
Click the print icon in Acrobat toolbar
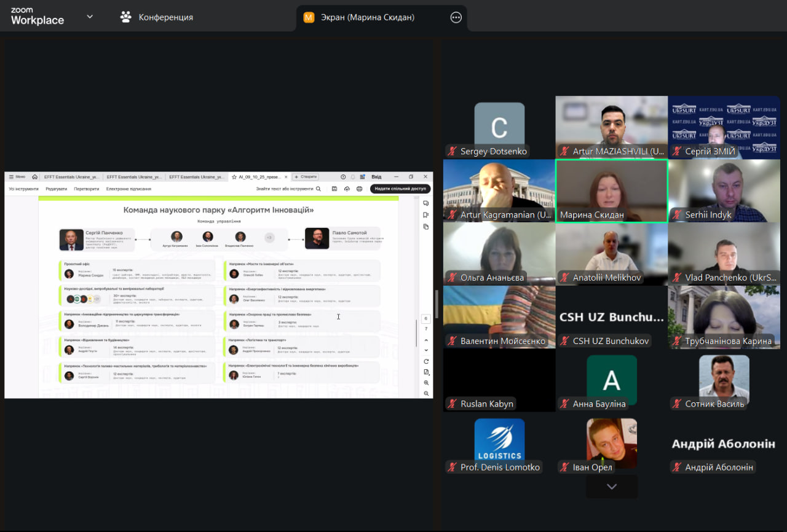[x=360, y=189]
